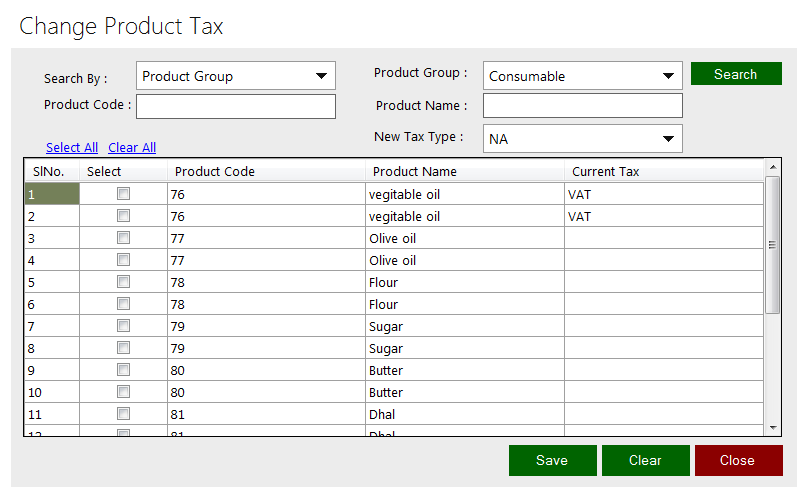This screenshot has width=797, height=488.
Task: Click the Current Tax column header
Action: point(606,171)
